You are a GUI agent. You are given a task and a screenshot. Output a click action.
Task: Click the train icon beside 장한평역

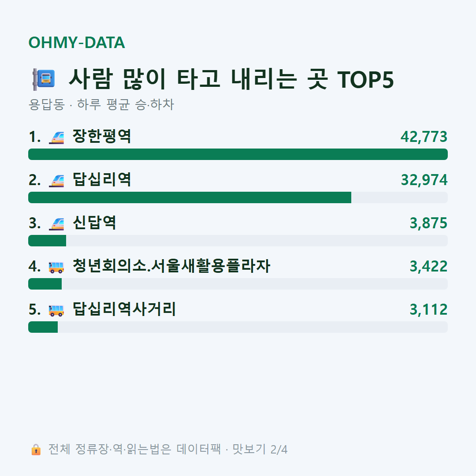tap(56, 137)
